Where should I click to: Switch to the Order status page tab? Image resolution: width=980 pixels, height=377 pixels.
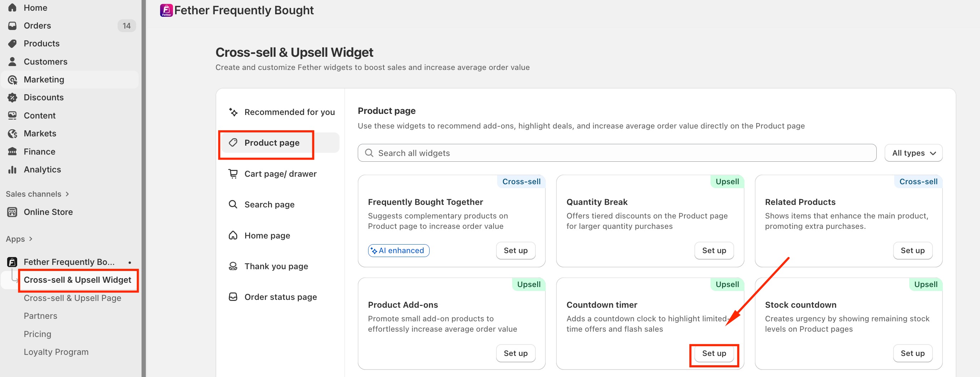(x=281, y=297)
